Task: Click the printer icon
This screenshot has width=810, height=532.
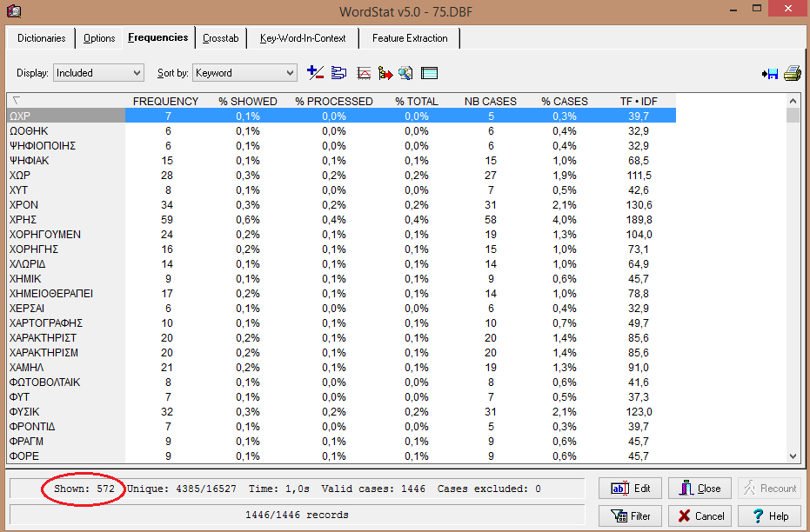Action: [793, 73]
